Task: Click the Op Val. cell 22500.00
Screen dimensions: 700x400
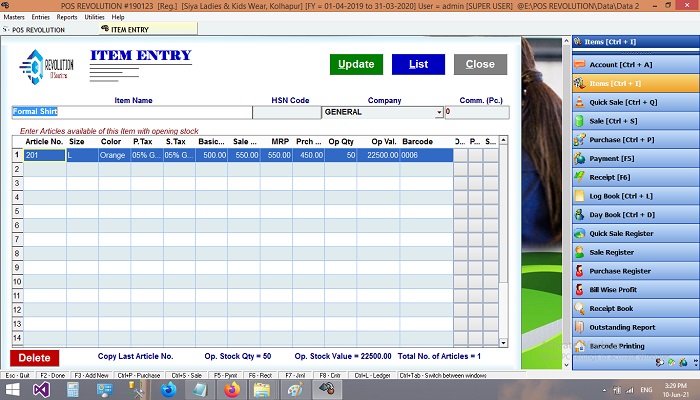Action: click(378, 155)
